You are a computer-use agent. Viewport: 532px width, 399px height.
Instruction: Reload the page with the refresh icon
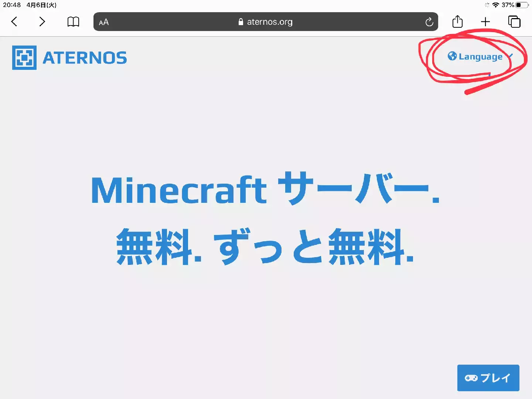pos(429,22)
